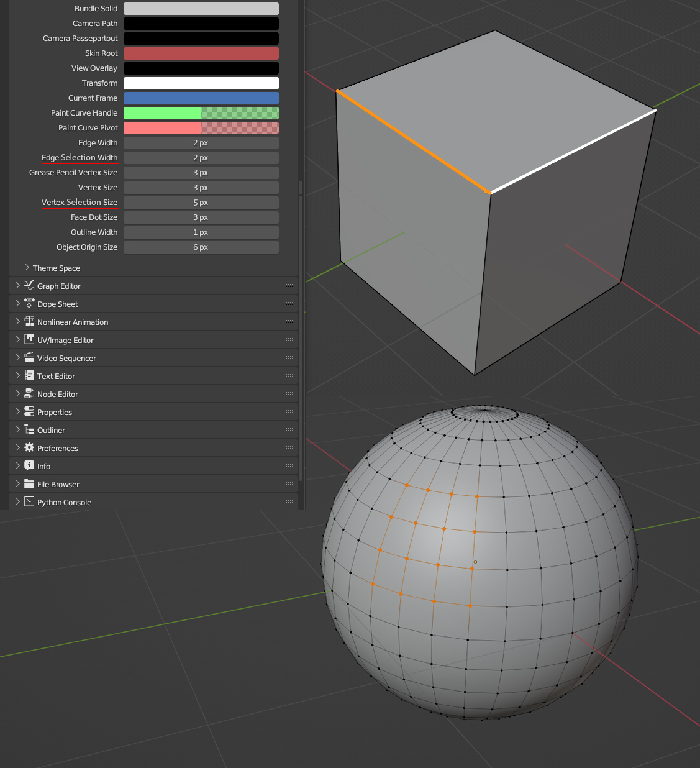Image resolution: width=700 pixels, height=768 pixels.
Task: Expand the Outliner theme panel
Action: coord(17,430)
